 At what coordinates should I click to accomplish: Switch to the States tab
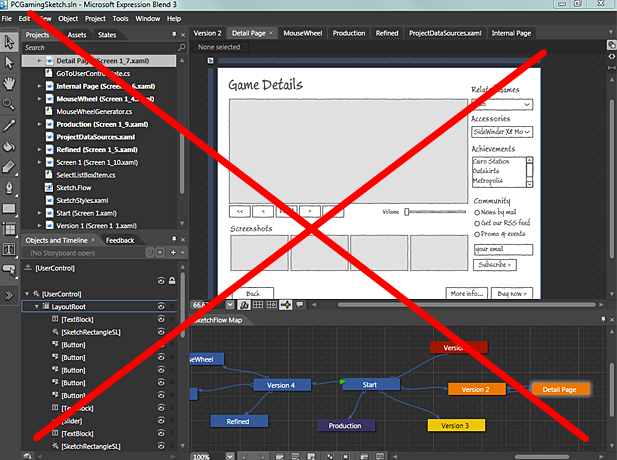tap(107, 35)
